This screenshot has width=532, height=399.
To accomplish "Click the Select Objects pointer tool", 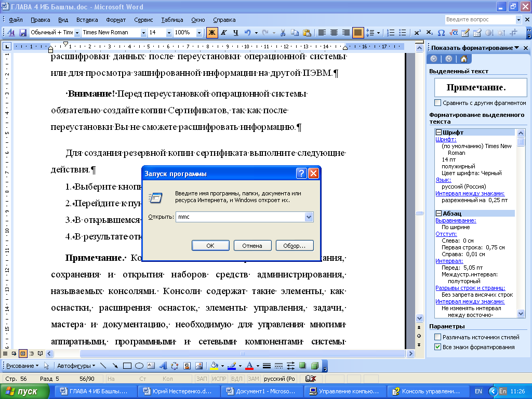I will pyautogui.click(x=46, y=366).
